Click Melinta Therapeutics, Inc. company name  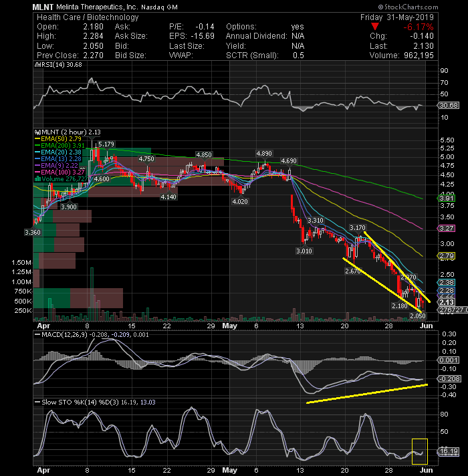pos(96,7)
